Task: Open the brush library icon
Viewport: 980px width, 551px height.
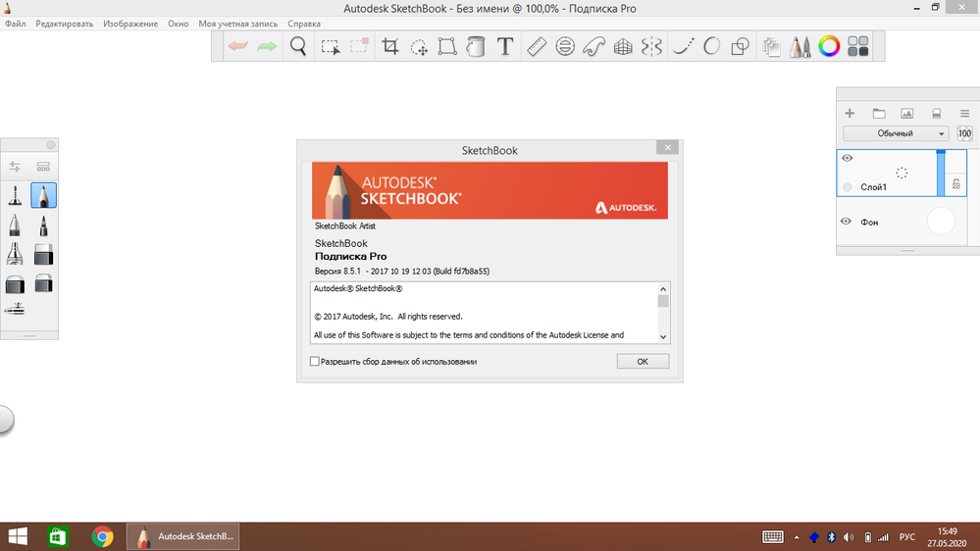Action: point(43,166)
